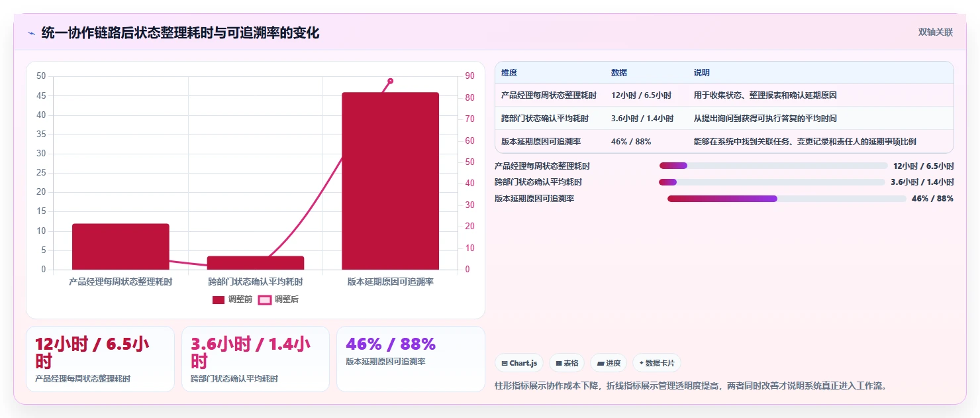Viewport: 980px width, 418px height.
Task: Click the 表格 chip
Action: (x=566, y=363)
